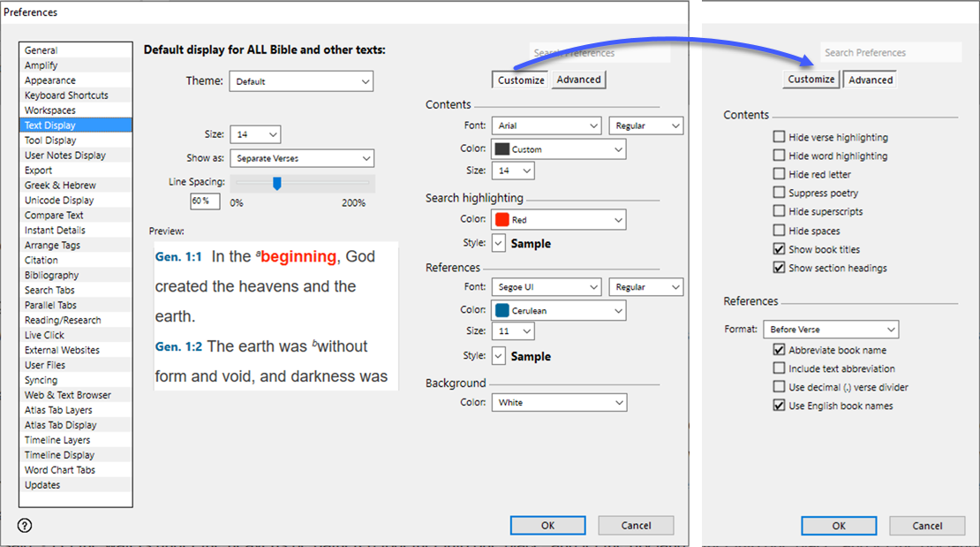980x547 pixels.
Task: Click the Search Preferences field on right
Action: pyautogui.click(x=890, y=53)
